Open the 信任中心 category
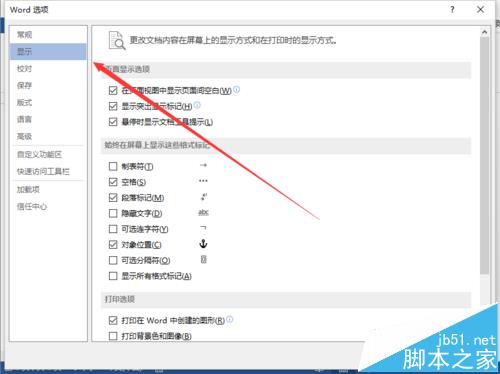The width and height of the screenshot is (500, 374). pyautogui.click(x=48, y=207)
